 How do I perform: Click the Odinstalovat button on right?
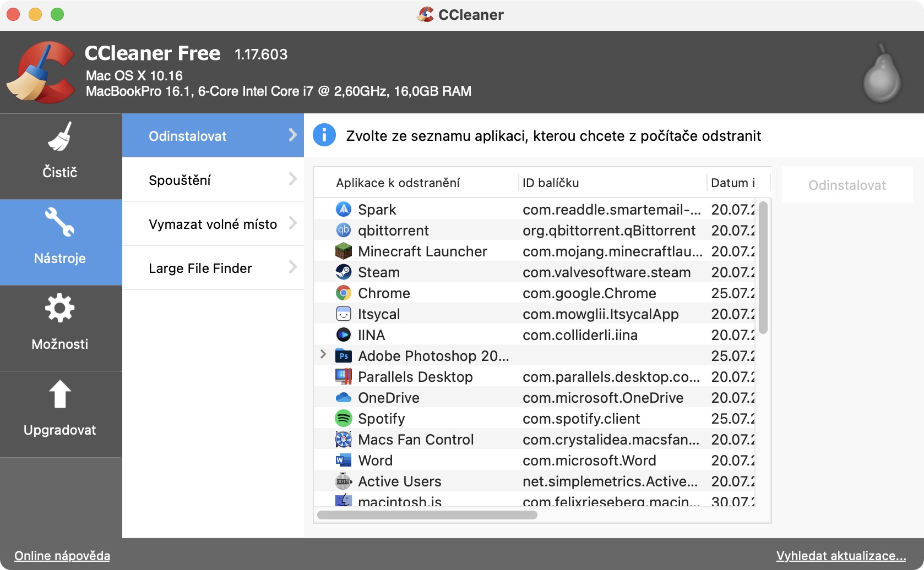tap(847, 185)
